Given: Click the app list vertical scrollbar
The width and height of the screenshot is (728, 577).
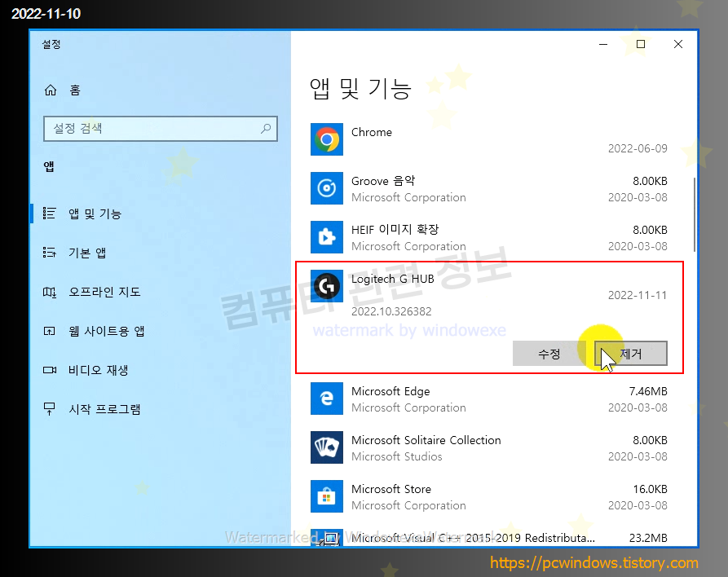Looking at the screenshot, I should (694, 214).
